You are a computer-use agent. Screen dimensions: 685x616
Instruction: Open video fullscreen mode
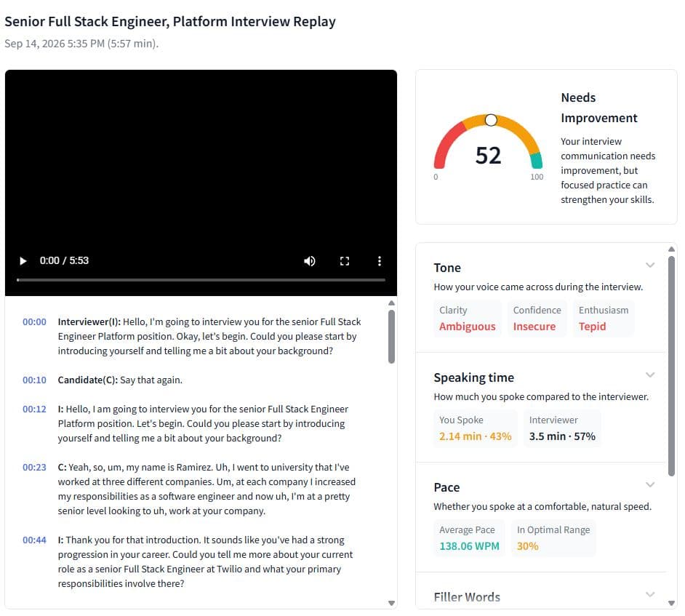pos(345,261)
